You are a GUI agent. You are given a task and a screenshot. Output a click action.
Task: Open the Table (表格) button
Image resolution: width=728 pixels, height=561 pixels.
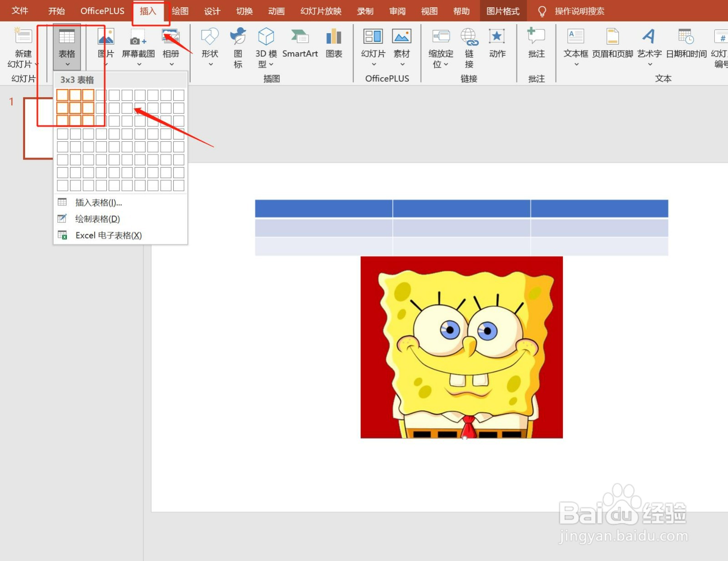(x=67, y=47)
